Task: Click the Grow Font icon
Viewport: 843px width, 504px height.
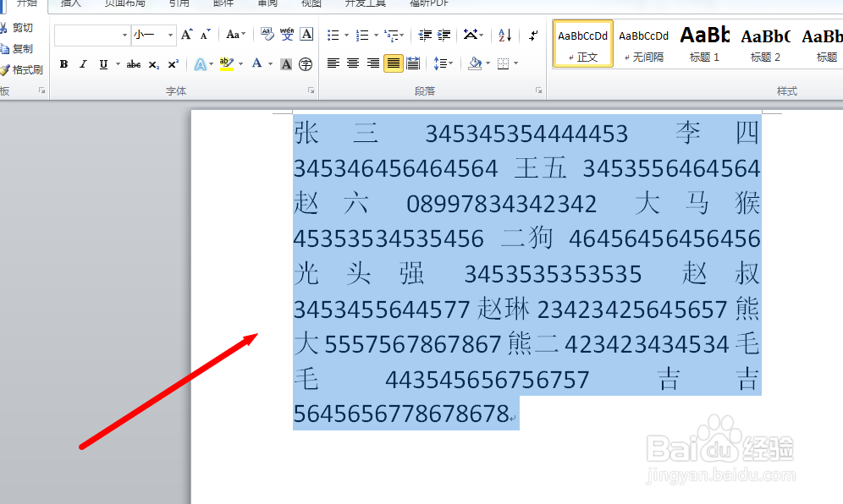Action: coord(186,35)
